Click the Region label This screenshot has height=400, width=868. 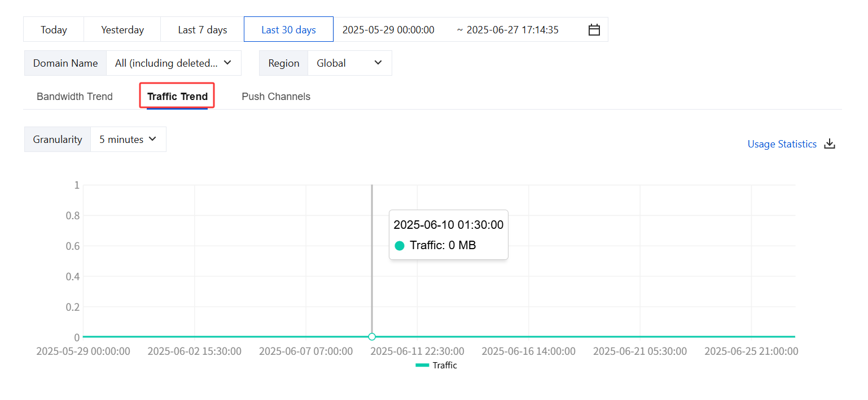coord(283,63)
